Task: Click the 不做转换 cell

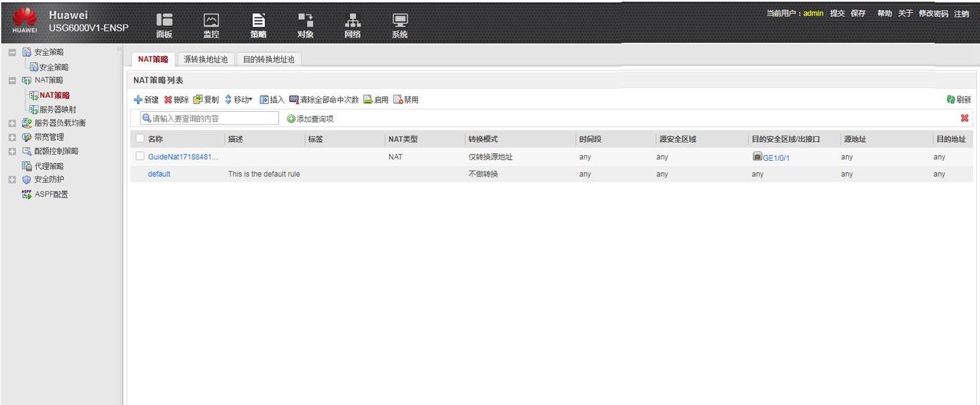Action: pyautogui.click(x=483, y=174)
